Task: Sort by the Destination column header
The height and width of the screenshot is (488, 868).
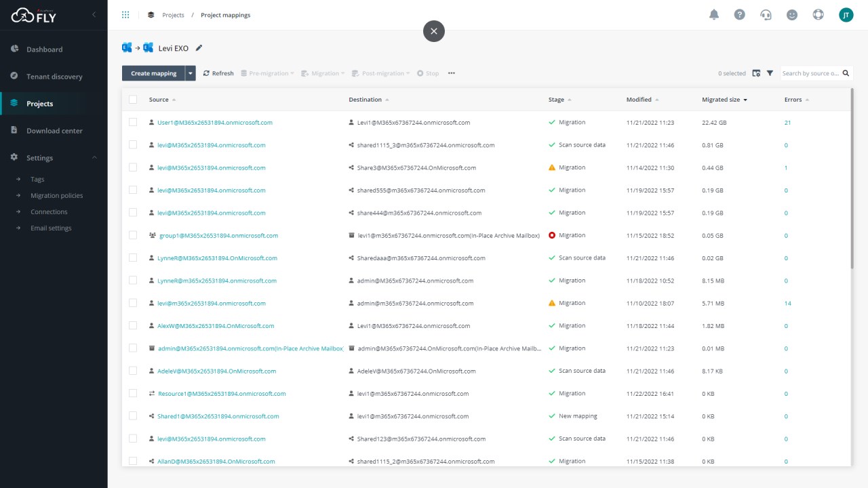Action: pos(369,100)
